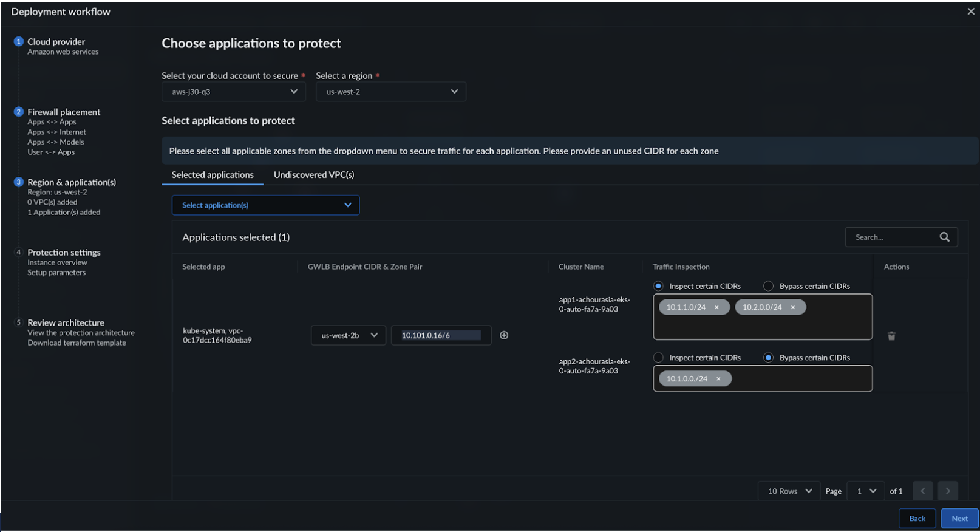Remove the 10.2.0.0/24 CIDR tag
This screenshot has height=532, width=980.
pos(792,307)
